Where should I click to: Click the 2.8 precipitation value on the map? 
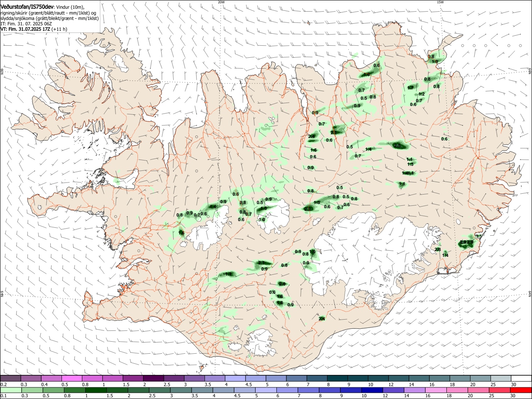[438, 249]
